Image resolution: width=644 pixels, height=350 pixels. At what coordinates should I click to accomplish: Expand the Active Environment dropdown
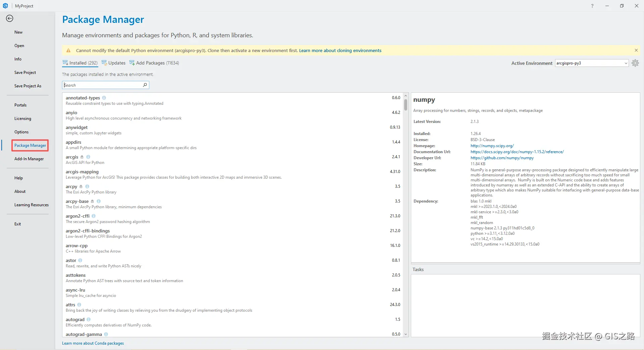click(626, 63)
